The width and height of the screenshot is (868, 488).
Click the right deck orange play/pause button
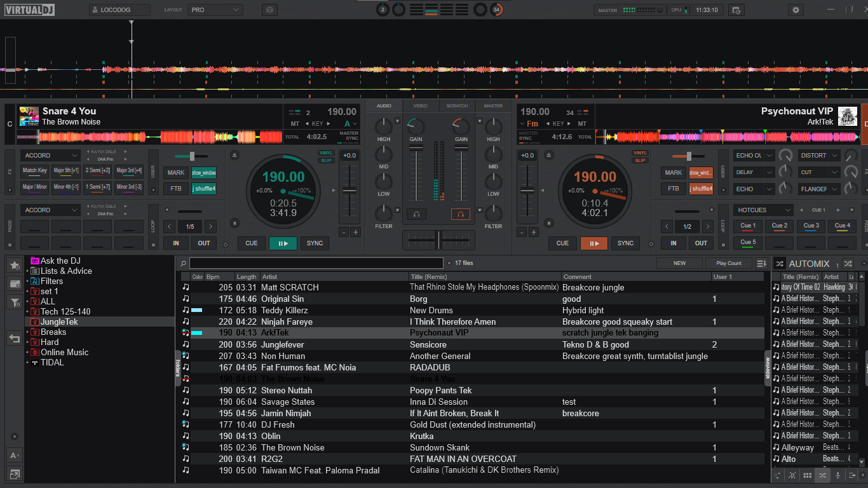[x=594, y=243]
